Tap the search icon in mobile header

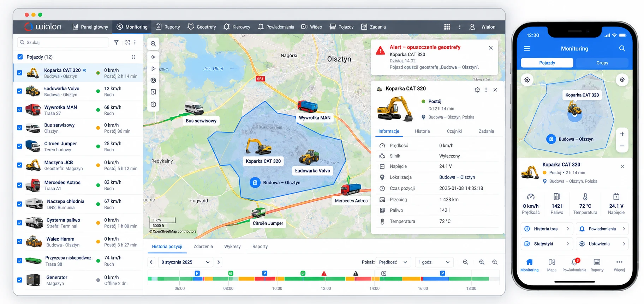[x=622, y=49]
